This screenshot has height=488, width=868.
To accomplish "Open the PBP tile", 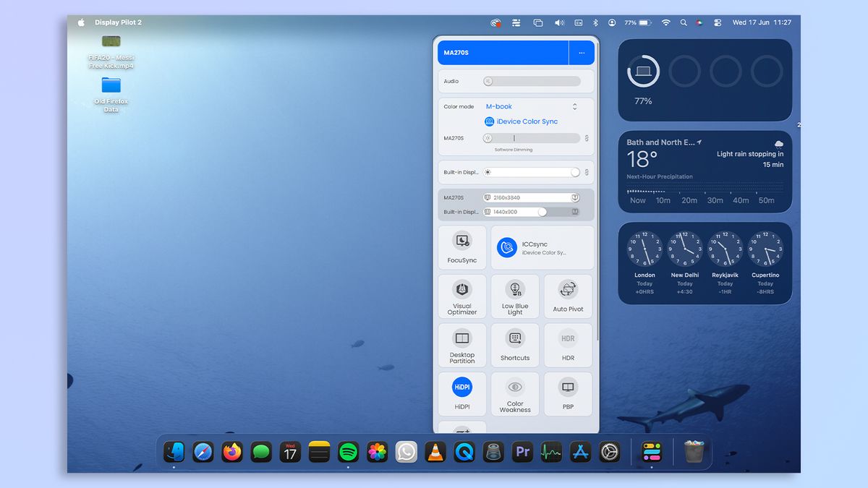I will [x=568, y=393].
